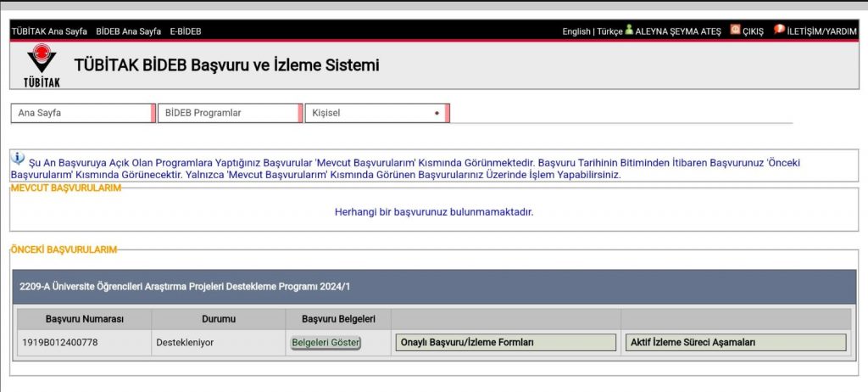
Task: Click application number 1919B012400778
Action: [x=60, y=343]
